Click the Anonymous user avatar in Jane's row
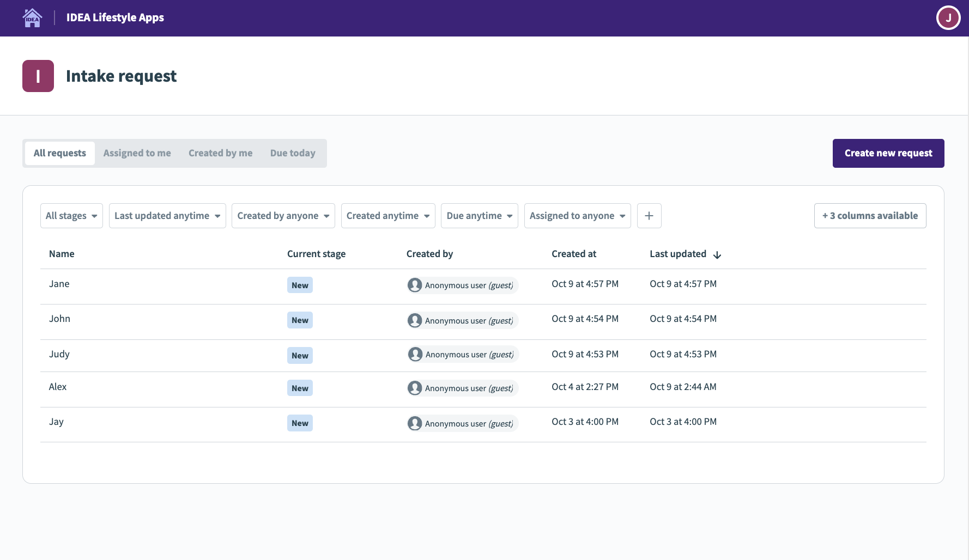The image size is (969, 560). [x=415, y=284]
